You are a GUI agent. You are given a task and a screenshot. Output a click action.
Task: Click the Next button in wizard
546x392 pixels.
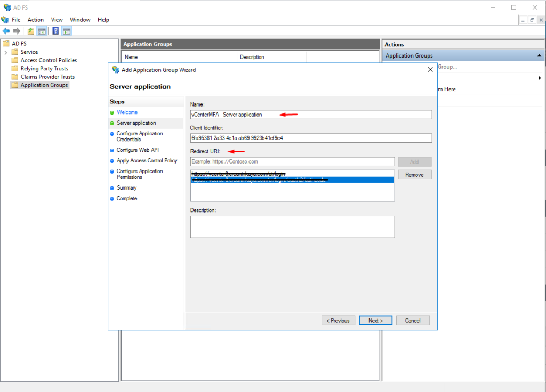click(x=375, y=321)
